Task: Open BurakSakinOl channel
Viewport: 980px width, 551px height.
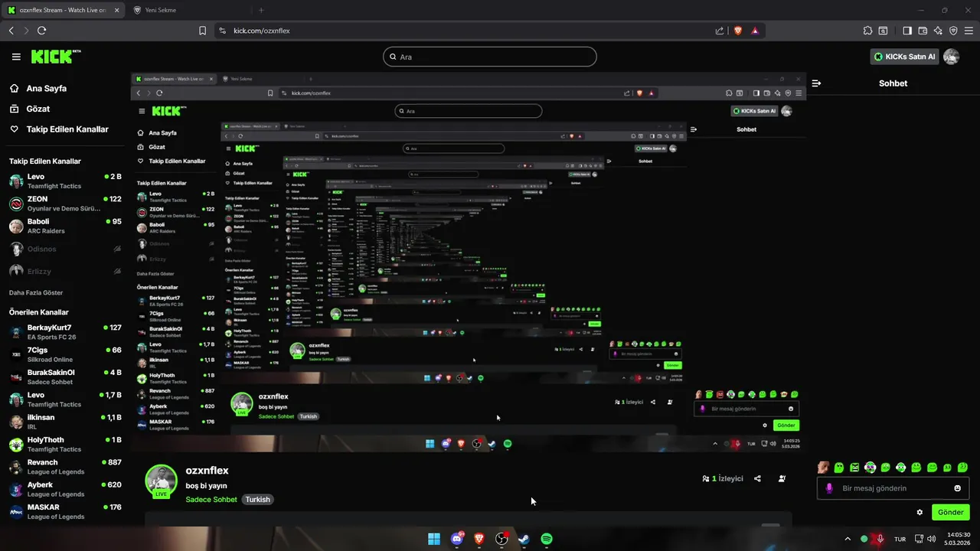Action: tap(65, 377)
